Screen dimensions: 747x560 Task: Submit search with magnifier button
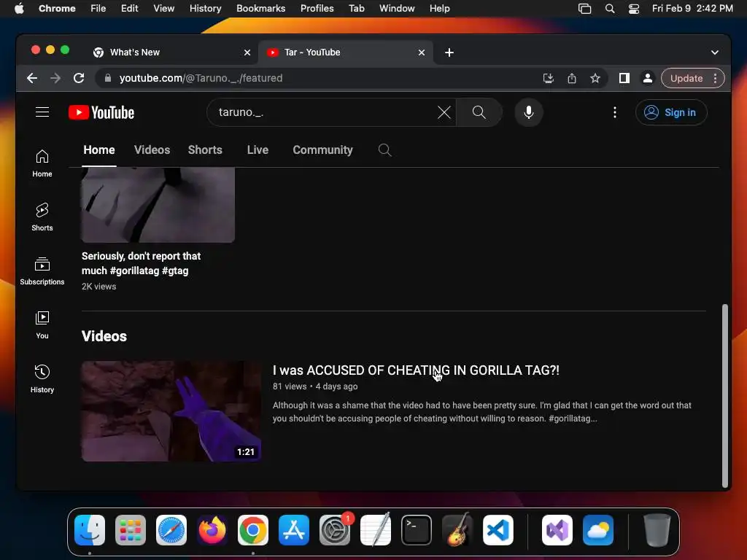479,112
